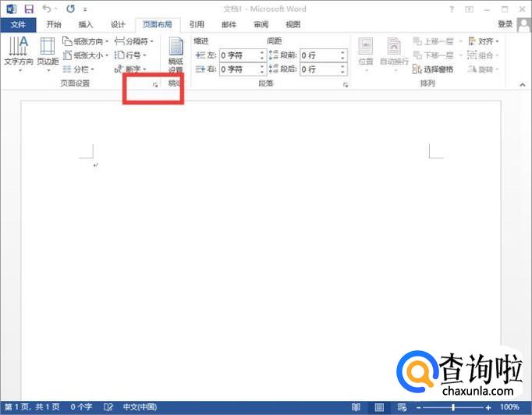
Task: Expand the 纸张方向 orientation dropdown
Action: (x=86, y=41)
